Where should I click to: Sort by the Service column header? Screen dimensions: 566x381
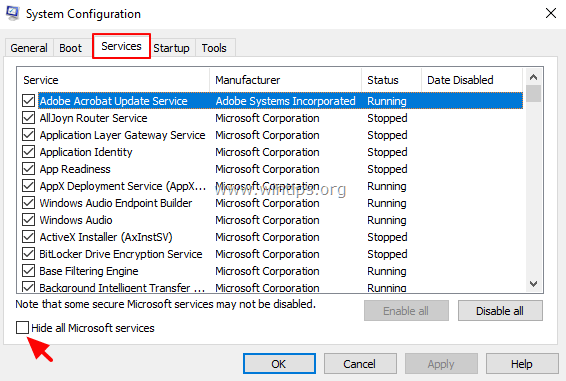pyautogui.click(x=113, y=80)
